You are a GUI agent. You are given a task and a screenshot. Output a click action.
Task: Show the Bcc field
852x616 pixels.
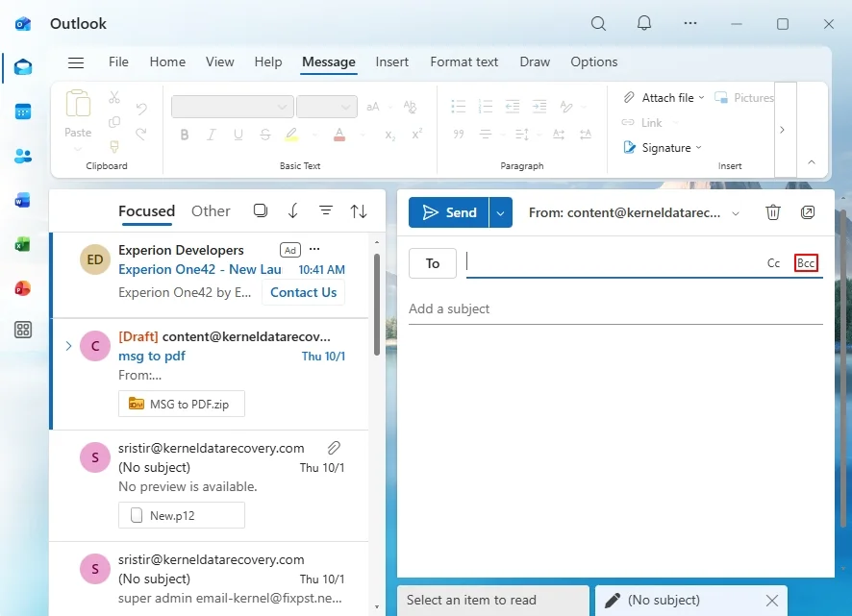(x=806, y=263)
